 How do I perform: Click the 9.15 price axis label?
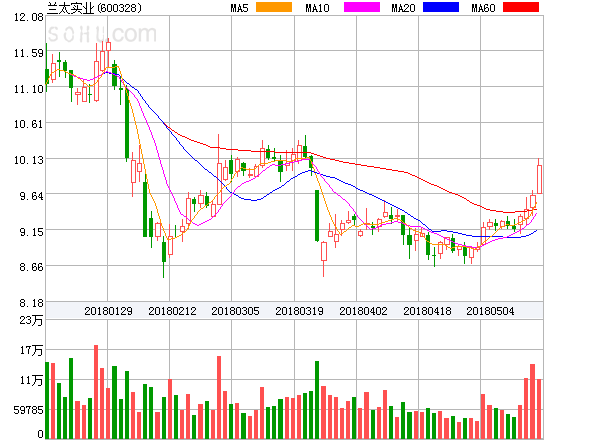(x=31, y=232)
